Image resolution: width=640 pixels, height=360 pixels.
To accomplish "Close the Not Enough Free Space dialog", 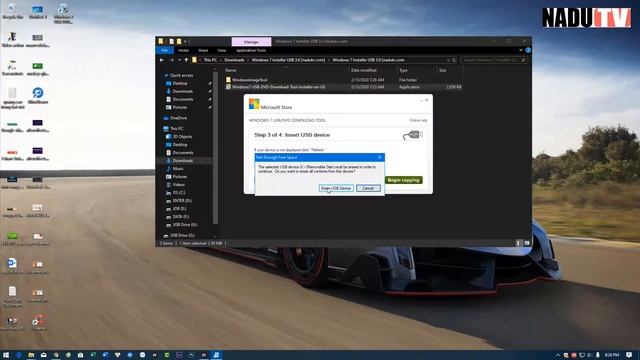I will point(380,157).
